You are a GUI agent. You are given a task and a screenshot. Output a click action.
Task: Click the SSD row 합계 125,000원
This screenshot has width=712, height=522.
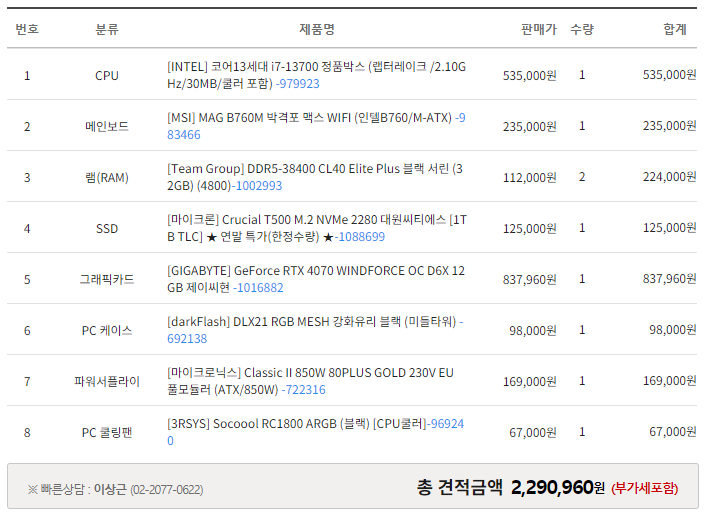pos(669,227)
